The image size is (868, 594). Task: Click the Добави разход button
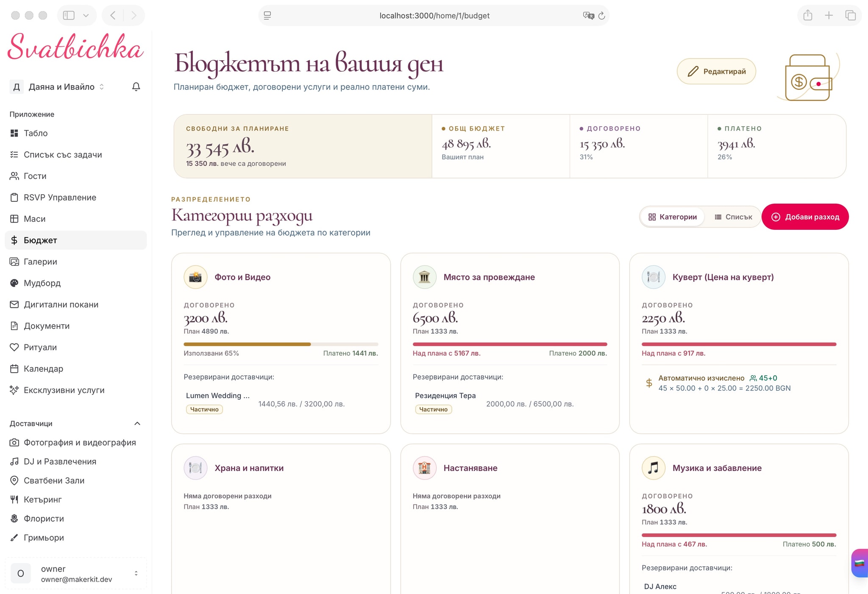[x=805, y=217]
